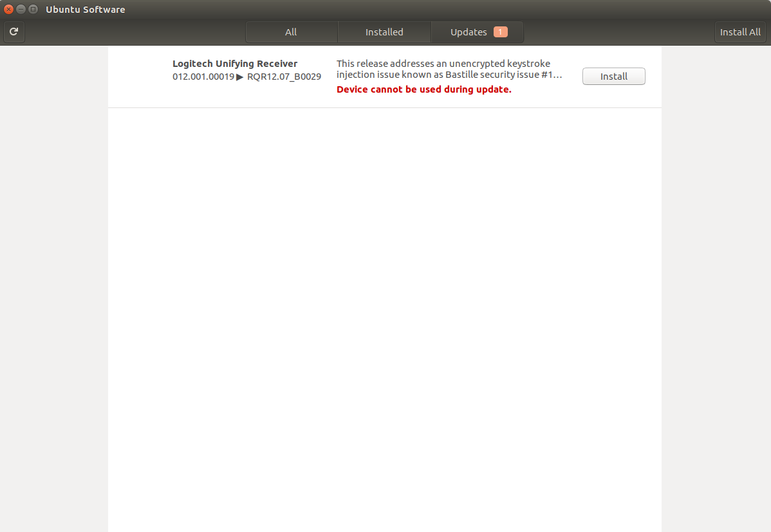Install the Logitech Unifying Receiver update
771x532 pixels.
click(614, 76)
